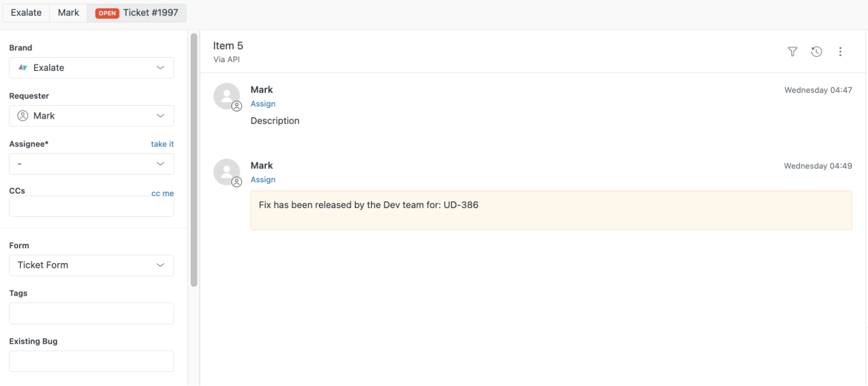The image size is (868, 386).
Task: Switch to the Exalate tab
Action: [x=26, y=13]
